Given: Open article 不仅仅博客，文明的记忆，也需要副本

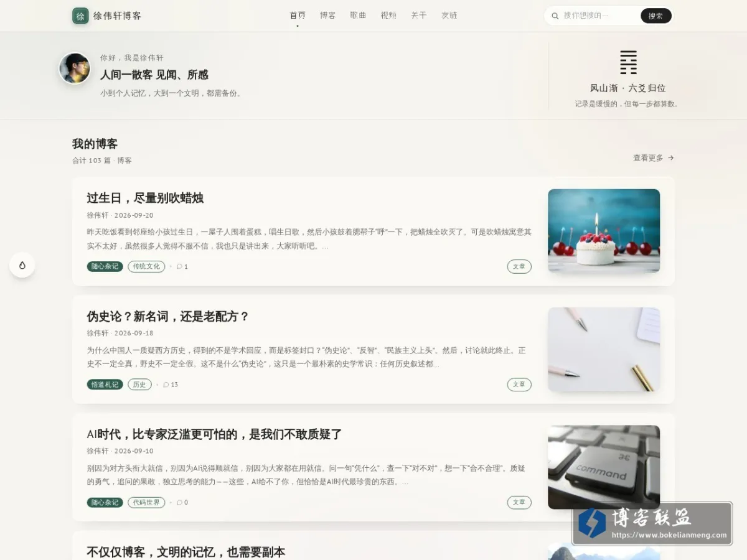Looking at the screenshot, I should tap(186, 552).
